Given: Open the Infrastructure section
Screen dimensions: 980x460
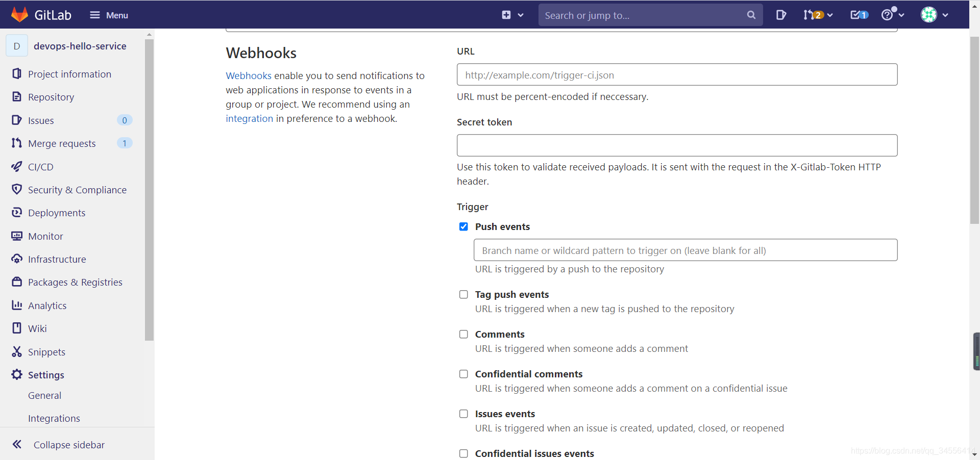Looking at the screenshot, I should (57, 259).
